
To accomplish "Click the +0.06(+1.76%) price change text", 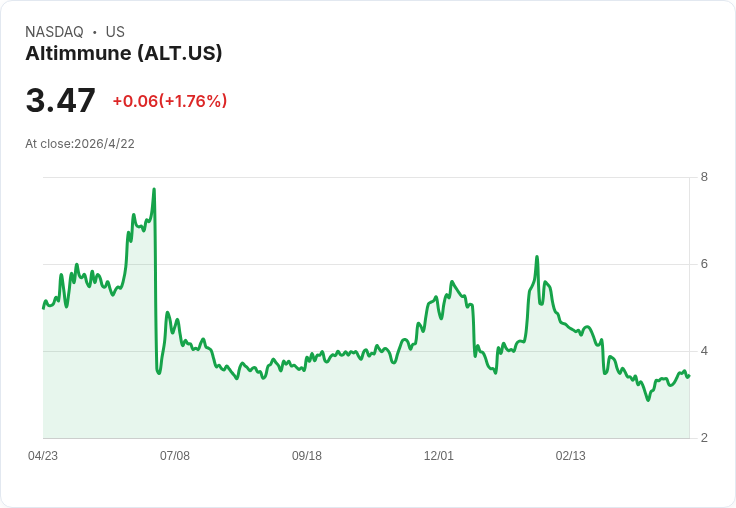I will 169,101.
